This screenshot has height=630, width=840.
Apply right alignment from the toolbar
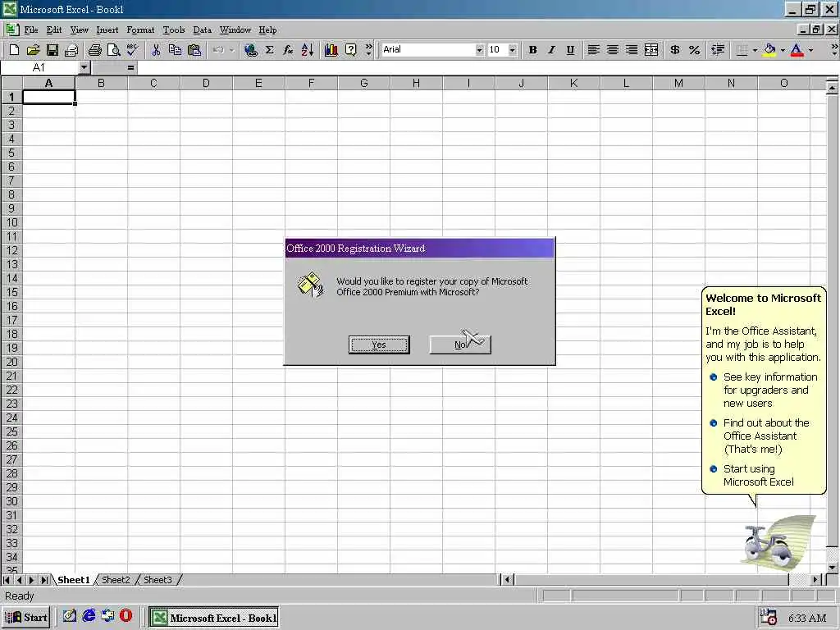pos(632,50)
